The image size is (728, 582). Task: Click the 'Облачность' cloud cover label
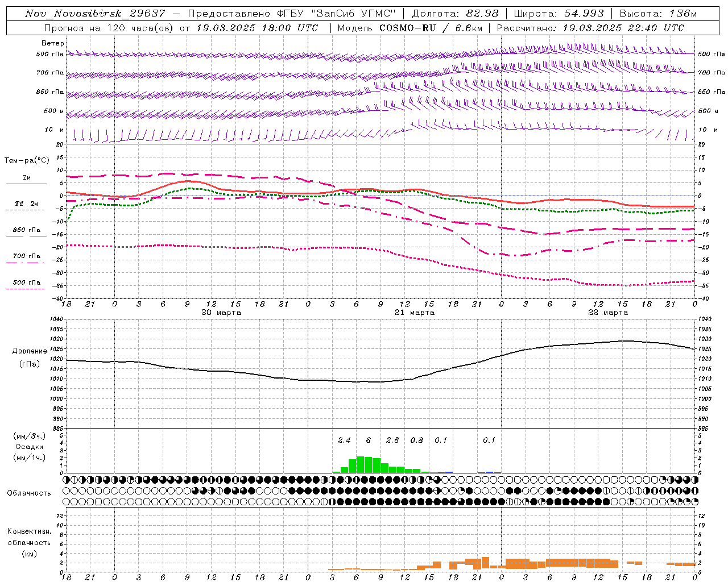(x=29, y=493)
